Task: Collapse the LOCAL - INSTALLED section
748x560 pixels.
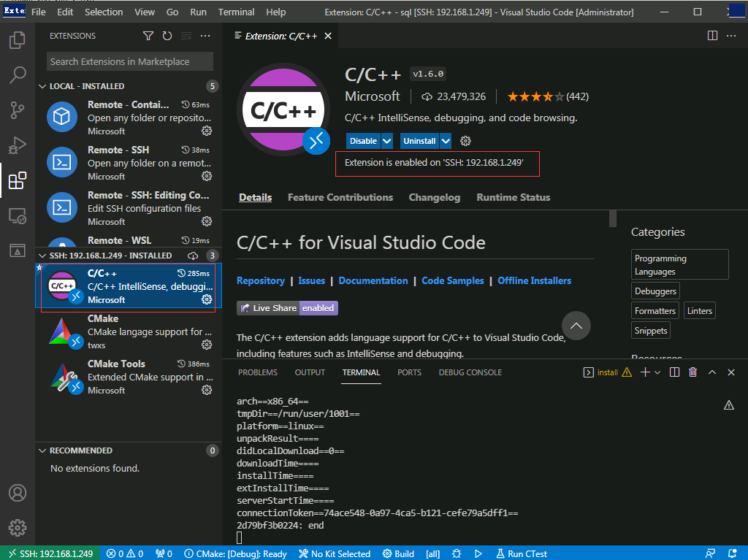Action: click(x=42, y=86)
